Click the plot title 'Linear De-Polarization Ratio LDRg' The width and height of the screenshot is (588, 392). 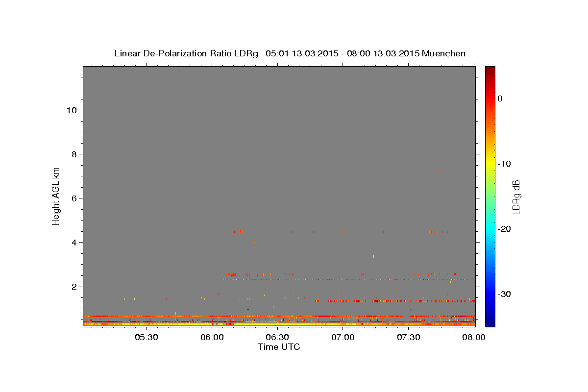coord(186,53)
